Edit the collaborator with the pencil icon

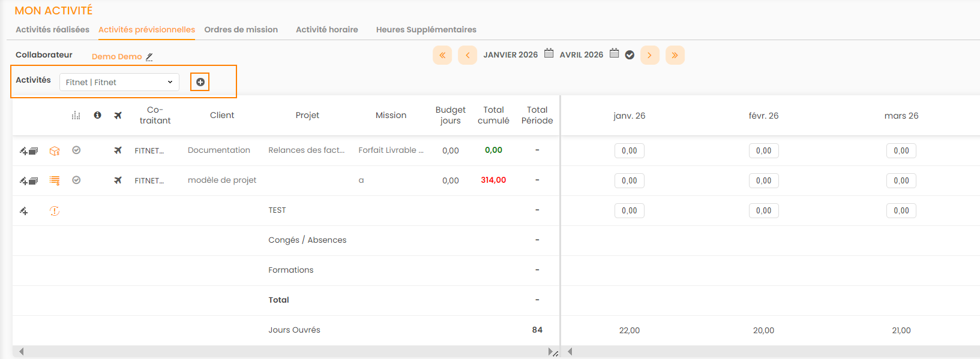pyautogui.click(x=149, y=57)
